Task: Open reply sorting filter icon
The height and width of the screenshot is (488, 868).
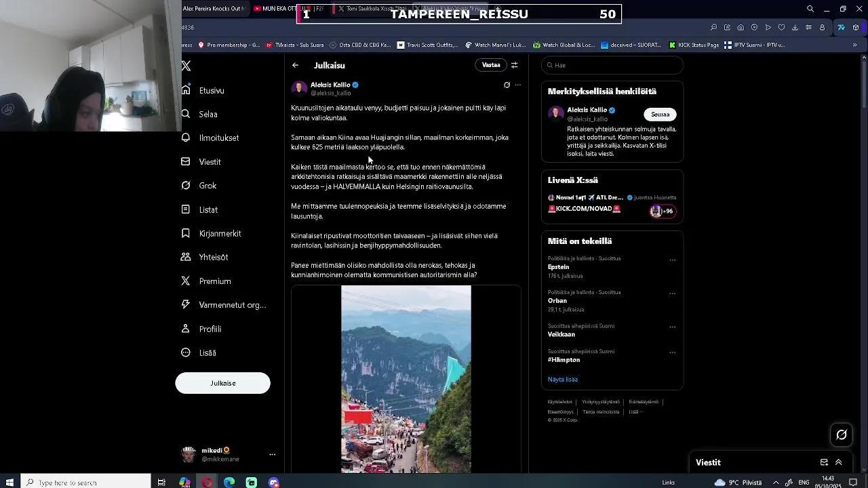Action: pyautogui.click(x=515, y=65)
